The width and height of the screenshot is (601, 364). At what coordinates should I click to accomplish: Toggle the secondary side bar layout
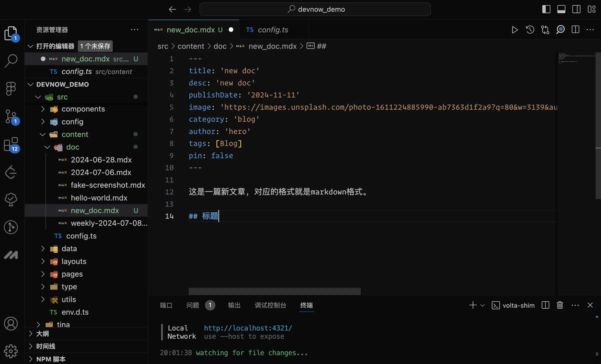[576, 9]
